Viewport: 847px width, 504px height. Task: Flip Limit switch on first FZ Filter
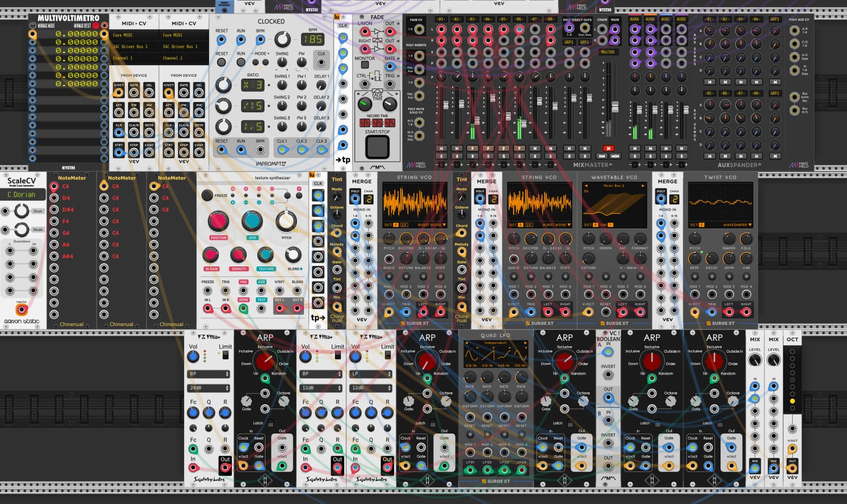point(225,355)
